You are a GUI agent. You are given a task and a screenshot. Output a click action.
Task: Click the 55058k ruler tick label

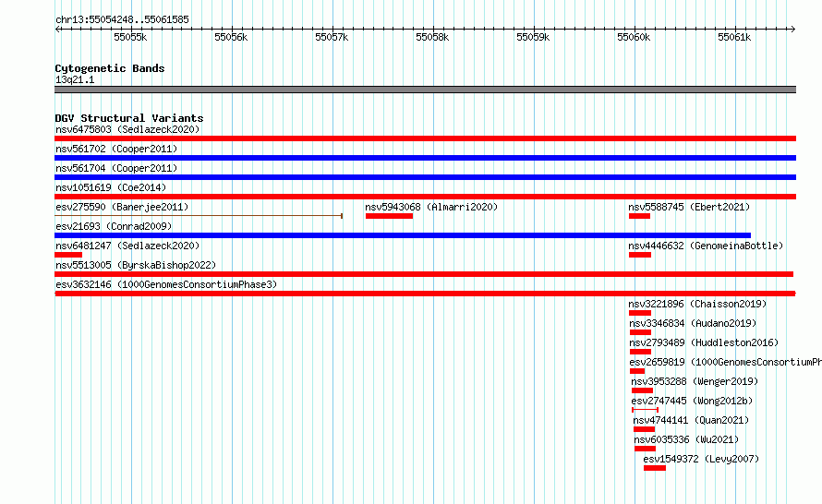pyautogui.click(x=432, y=37)
